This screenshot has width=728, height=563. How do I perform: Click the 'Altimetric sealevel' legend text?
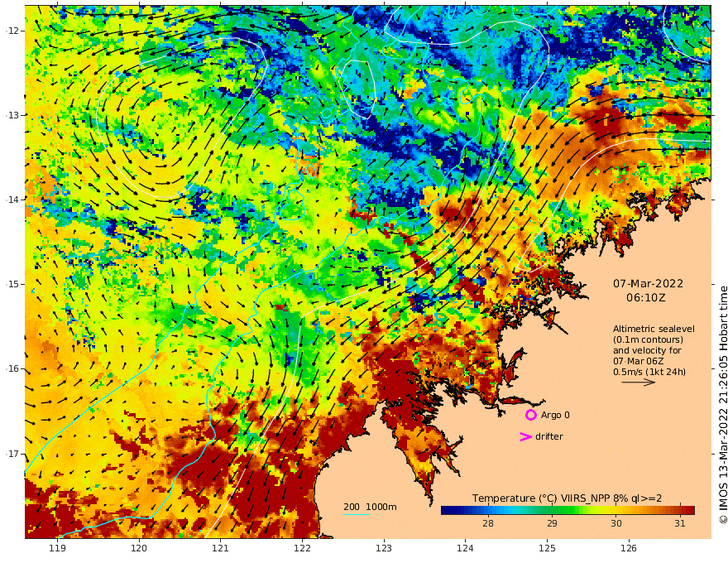[654, 329]
